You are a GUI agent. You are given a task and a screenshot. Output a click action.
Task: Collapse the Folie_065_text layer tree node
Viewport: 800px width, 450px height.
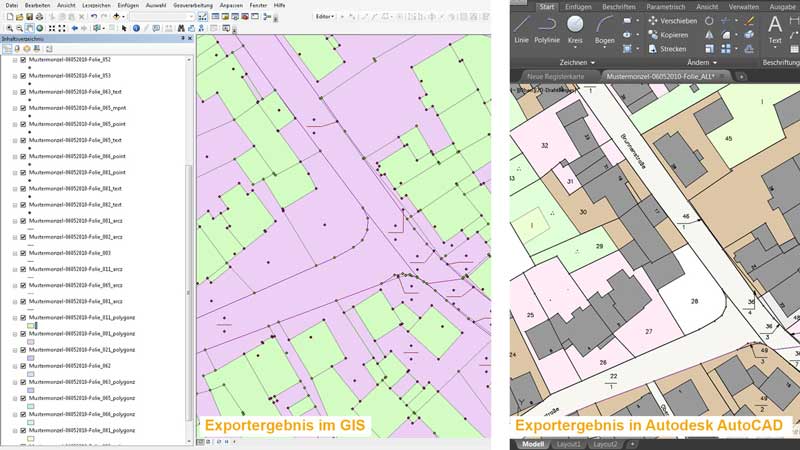(15, 140)
